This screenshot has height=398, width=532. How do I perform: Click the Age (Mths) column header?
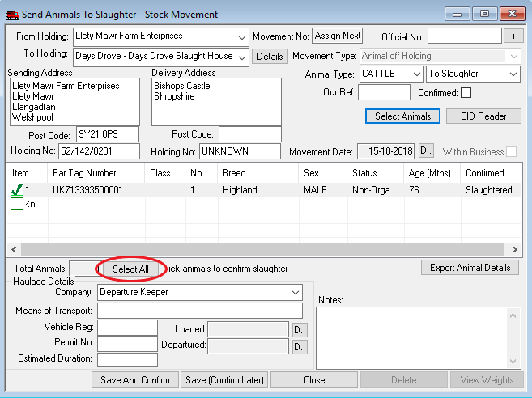point(432,173)
